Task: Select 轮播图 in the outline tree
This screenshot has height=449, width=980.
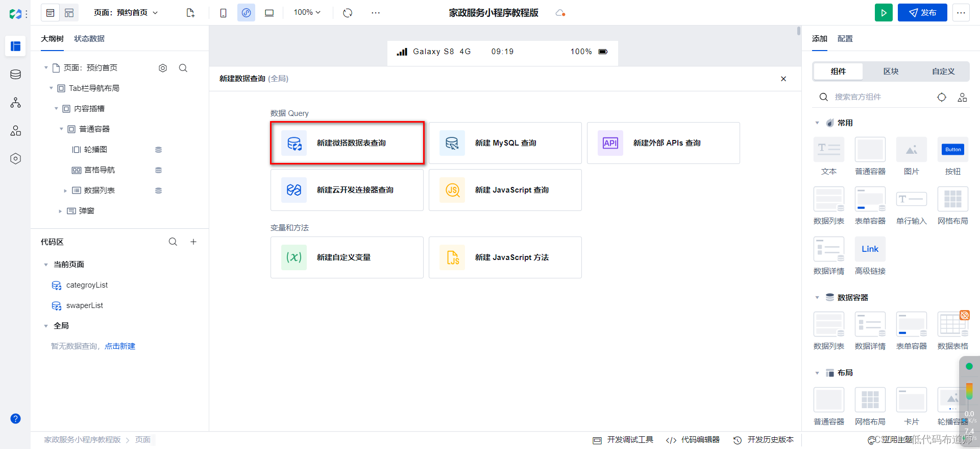Action: coord(95,150)
